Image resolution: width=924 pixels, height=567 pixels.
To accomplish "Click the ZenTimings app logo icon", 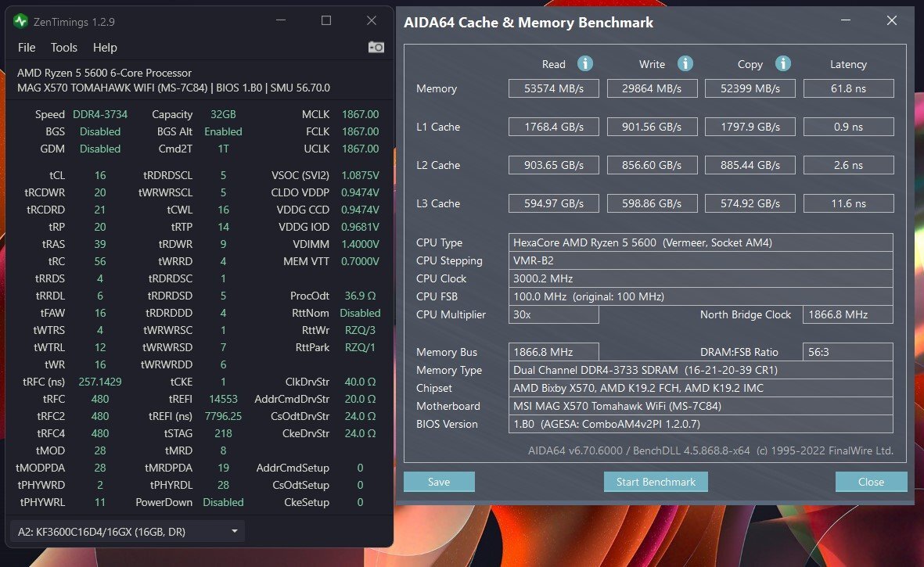I will [20, 21].
